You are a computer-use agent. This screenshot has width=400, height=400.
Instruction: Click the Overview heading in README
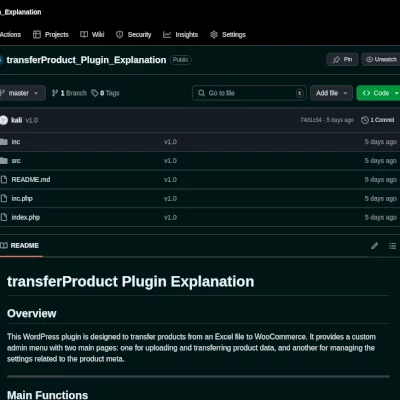[32, 313]
